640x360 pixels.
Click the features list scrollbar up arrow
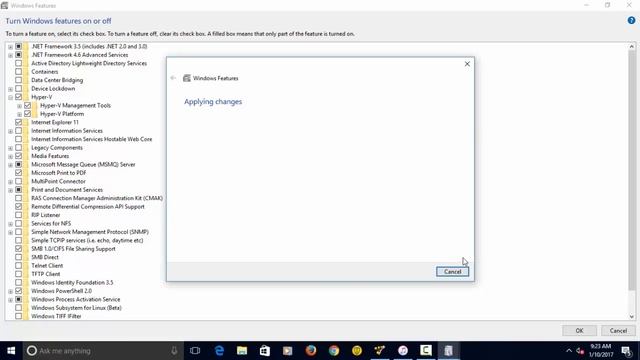[x=631, y=47]
